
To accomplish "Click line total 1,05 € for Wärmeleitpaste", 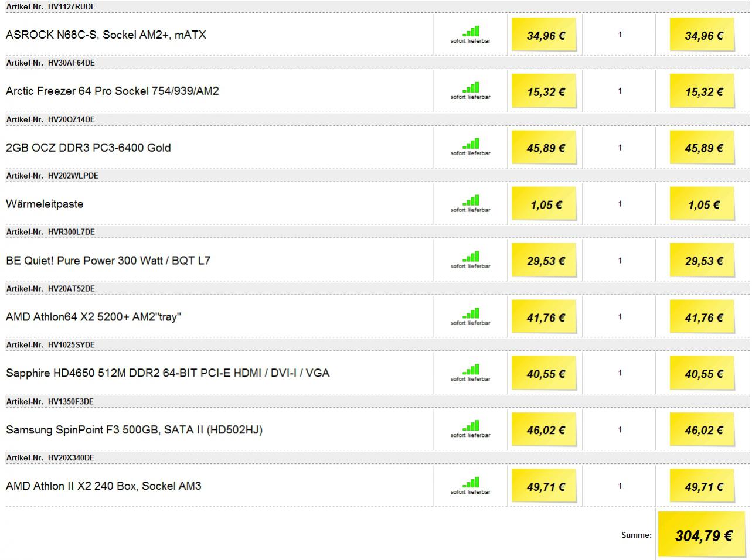I will [x=702, y=204].
